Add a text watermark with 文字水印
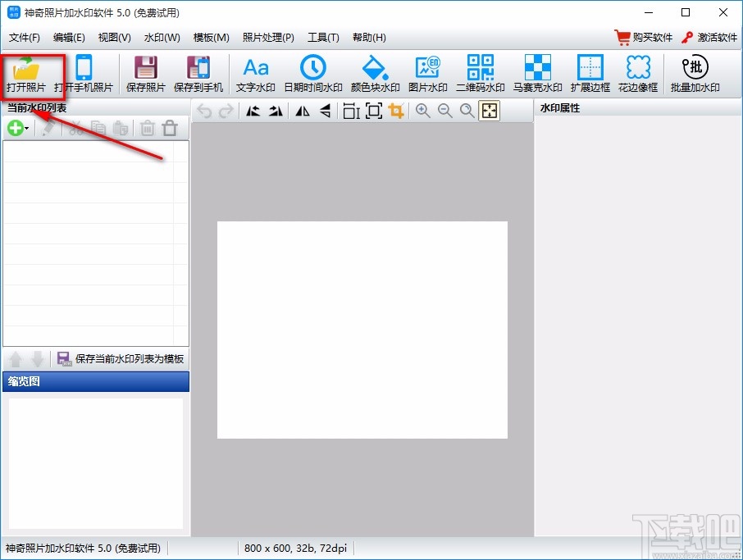 click(255, 74)
